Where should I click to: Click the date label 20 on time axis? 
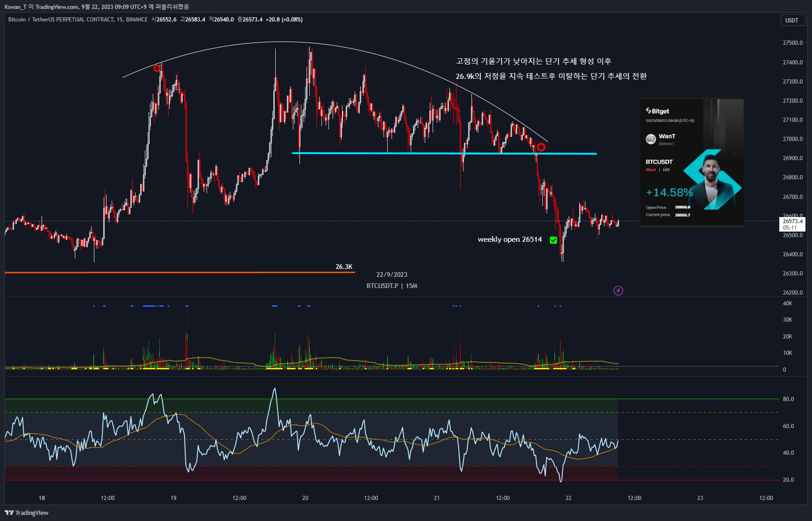click(x=305, y=498)
